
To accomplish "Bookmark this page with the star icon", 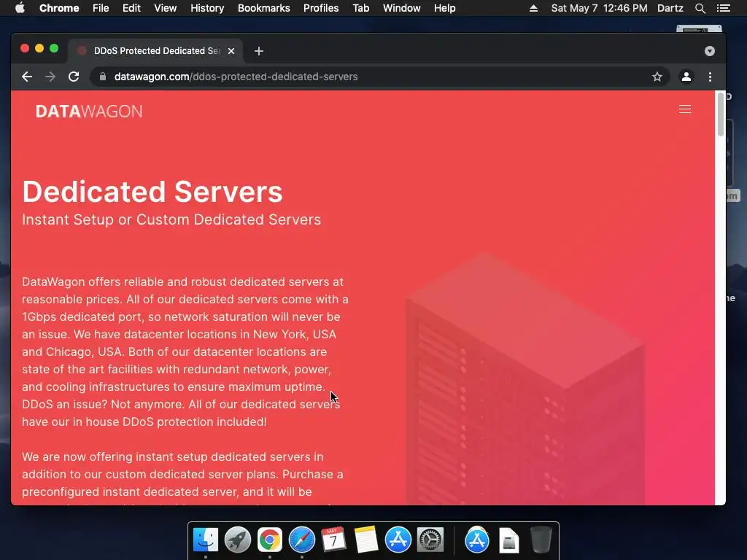I will (657, 77).
